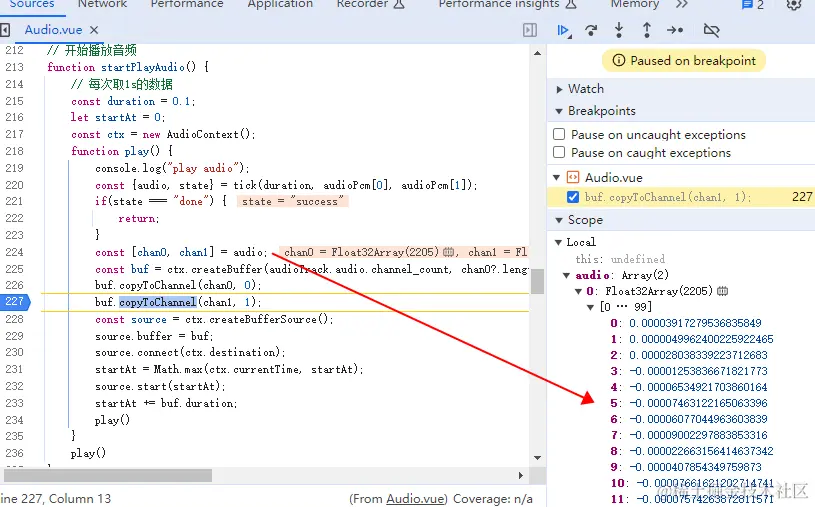
Task: Collapse the Audio.vue breakpoint group
Action: 557,177
